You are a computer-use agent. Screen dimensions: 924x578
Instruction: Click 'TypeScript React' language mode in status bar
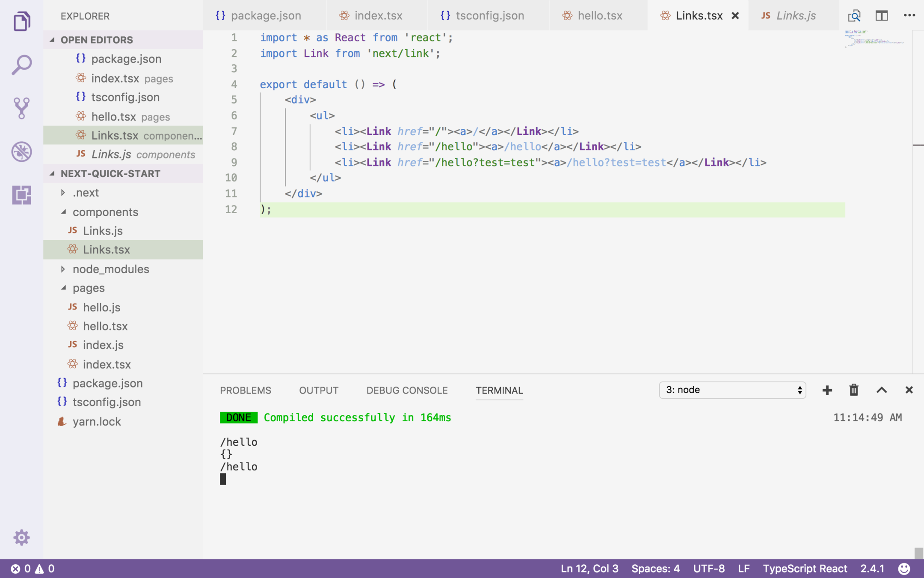click(x=805, y=569)
